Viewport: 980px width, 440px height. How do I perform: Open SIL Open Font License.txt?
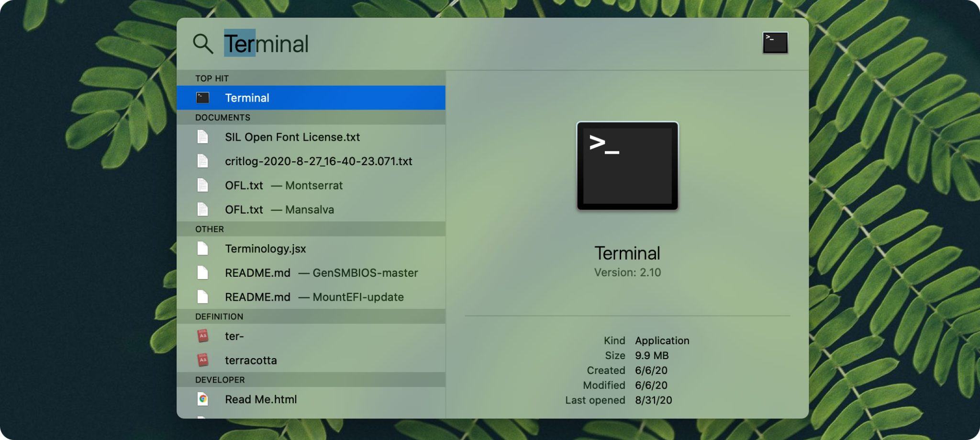[311, 137]
